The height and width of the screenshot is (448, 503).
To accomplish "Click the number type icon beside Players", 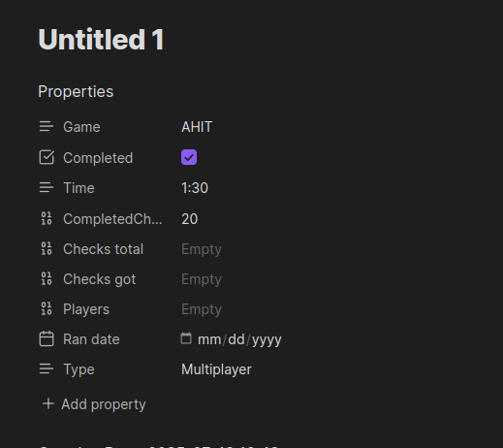I will (47, 309).
